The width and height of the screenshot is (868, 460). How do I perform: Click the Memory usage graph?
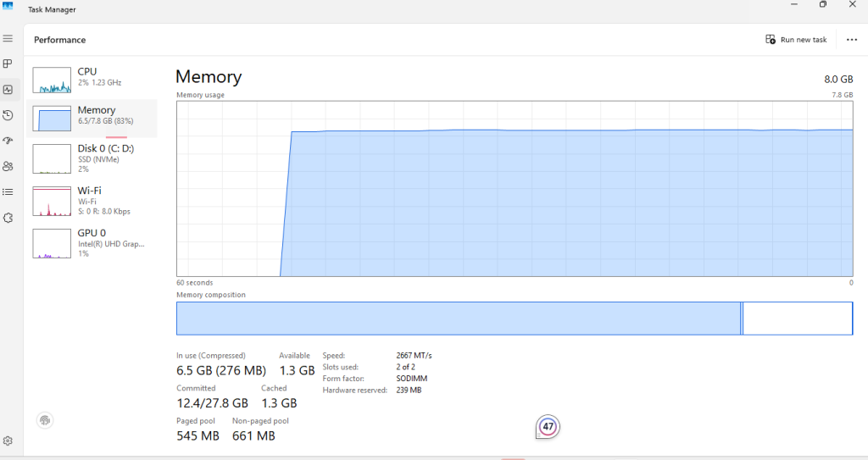pyautogui.click(x=515, y=189)
